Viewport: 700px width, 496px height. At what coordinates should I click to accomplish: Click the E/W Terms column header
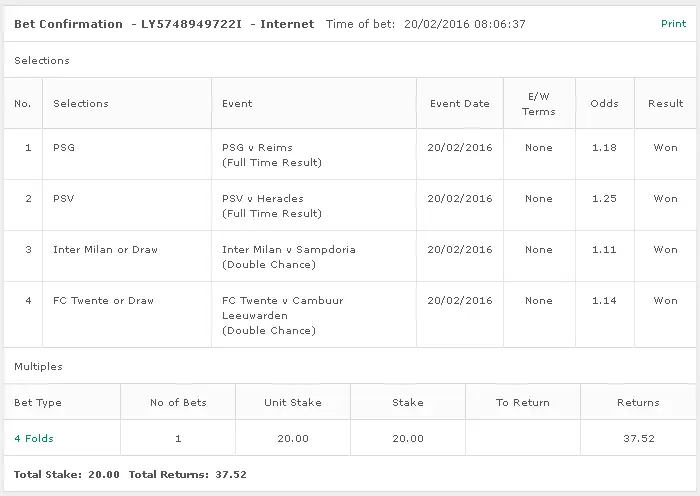(x=538, y=103)
